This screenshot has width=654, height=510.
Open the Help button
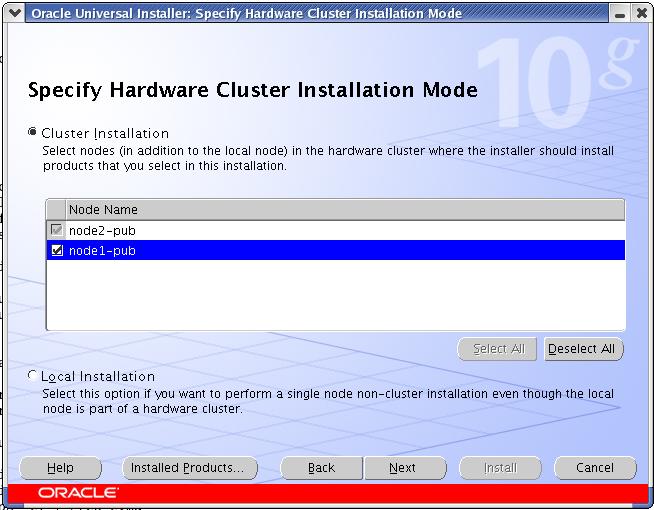click(x=60, y=468)
